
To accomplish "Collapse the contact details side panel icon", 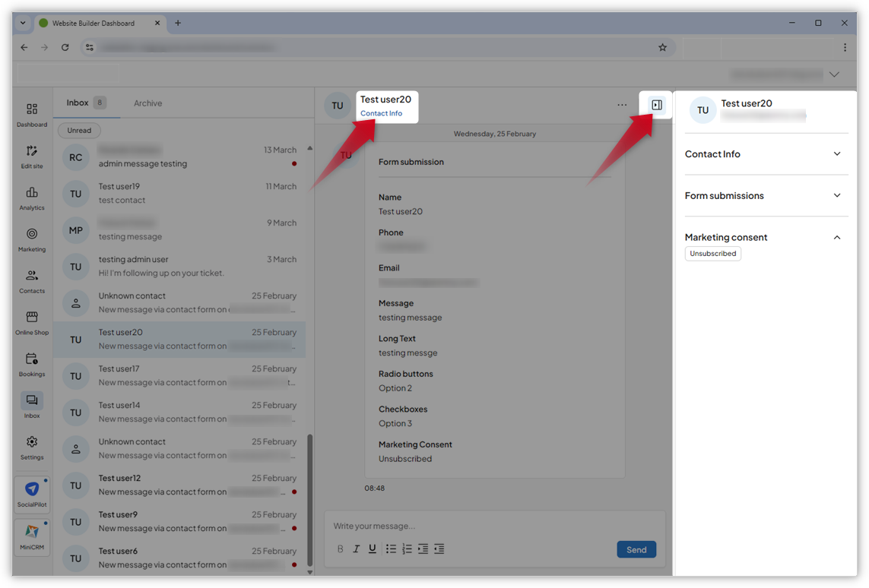I will tap(655, 104).
